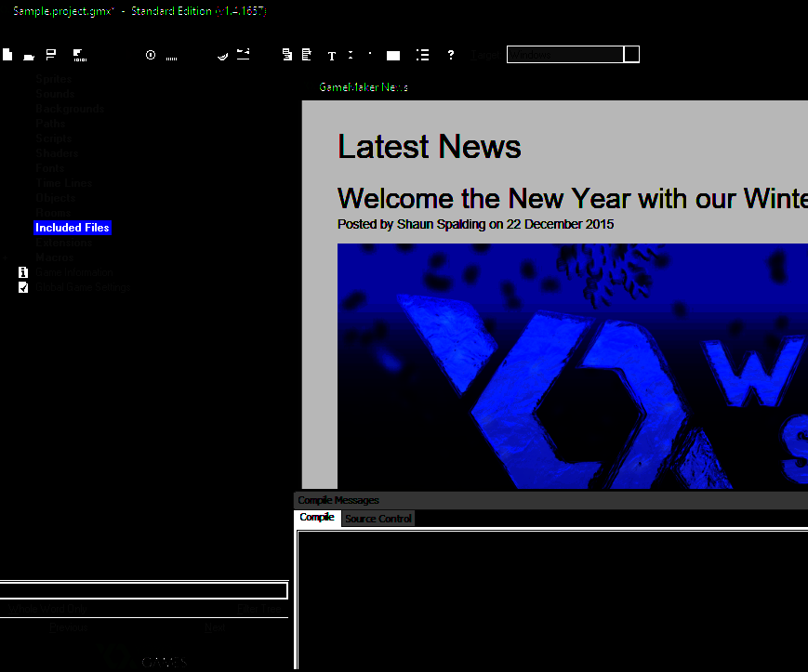Select Shaders in the resource tree
The width and height of the screenshot is (808, 672).
coord(57,153)
